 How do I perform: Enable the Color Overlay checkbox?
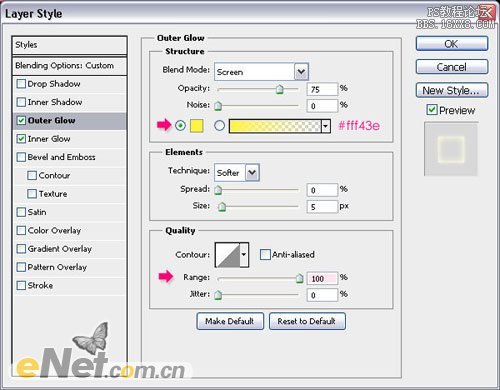pos(21,230)
